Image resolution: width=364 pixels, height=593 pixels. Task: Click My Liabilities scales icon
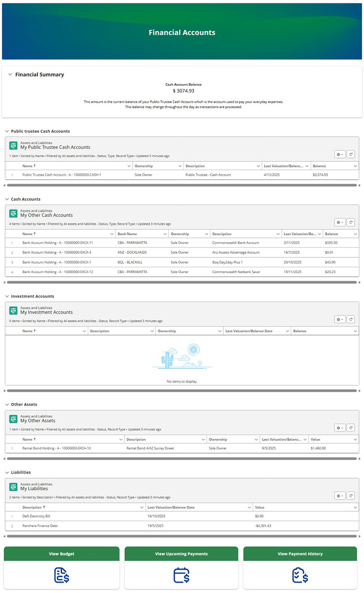[13, 486]
